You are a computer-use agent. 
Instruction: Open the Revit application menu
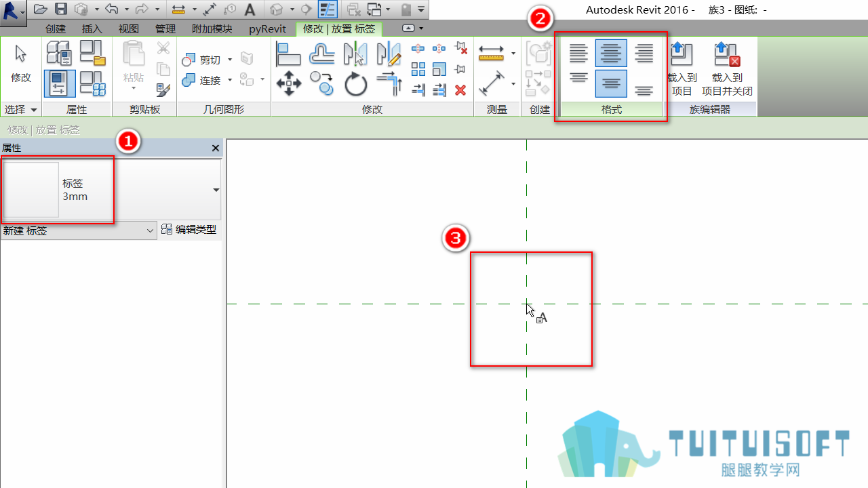14,12
